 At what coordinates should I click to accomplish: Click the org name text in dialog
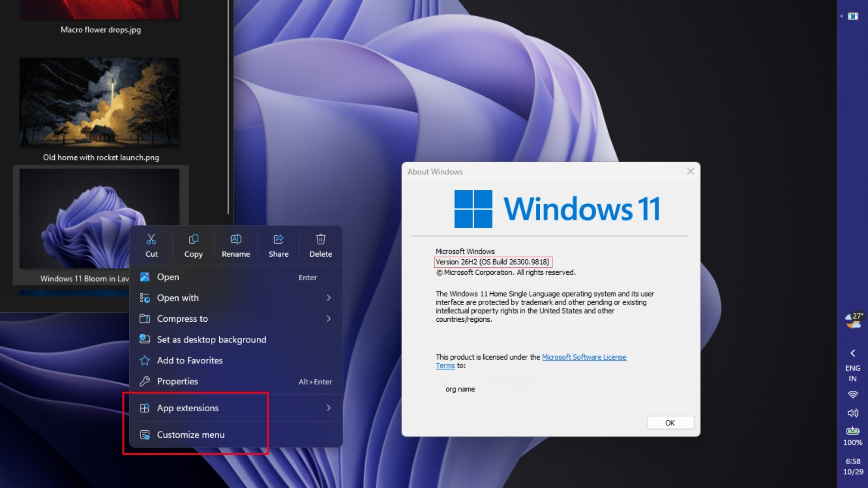[460, 389]
